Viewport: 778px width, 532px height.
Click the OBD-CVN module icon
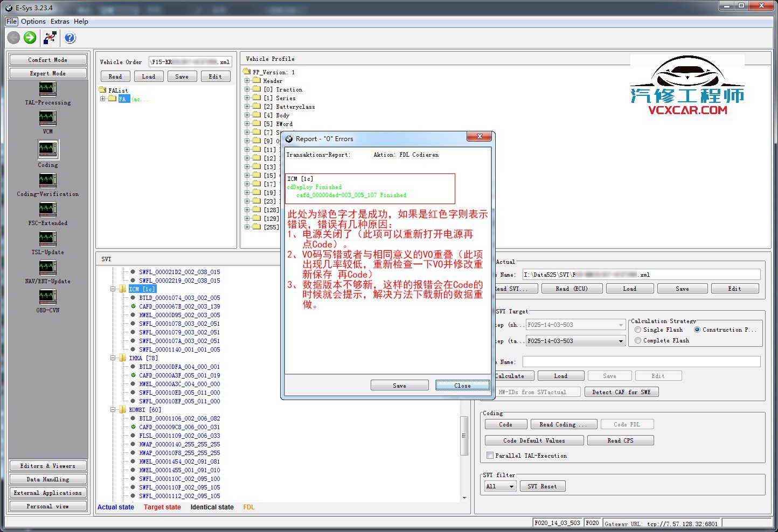pos(47,297)
